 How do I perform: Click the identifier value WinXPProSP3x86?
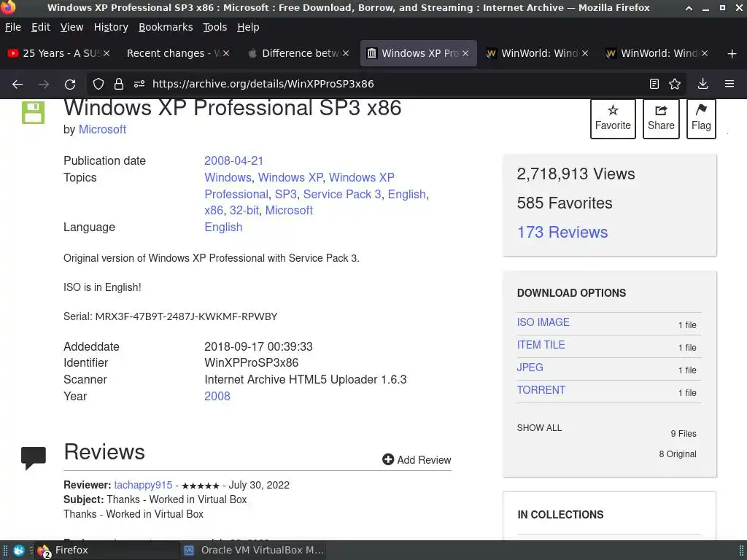[x=251, y=363]
